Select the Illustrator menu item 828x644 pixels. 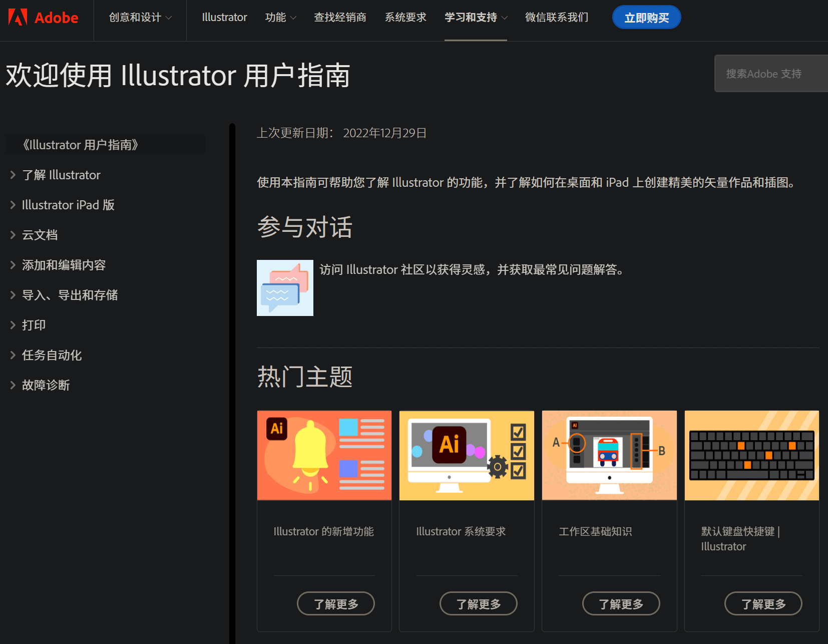[x=224, y=17]
